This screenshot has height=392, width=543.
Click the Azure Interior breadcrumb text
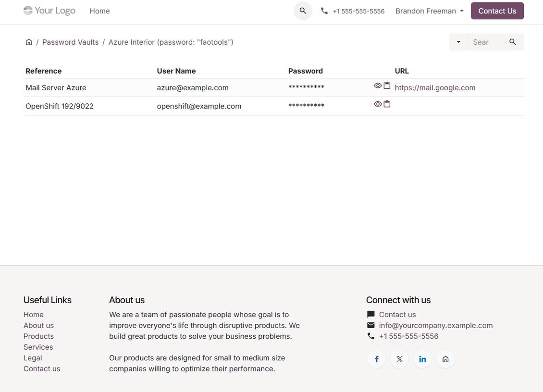point(171,42)
